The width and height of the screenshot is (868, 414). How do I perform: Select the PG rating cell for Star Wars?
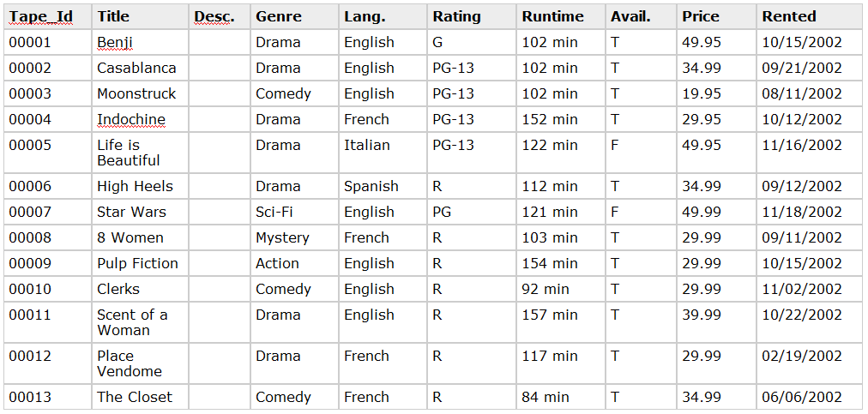coord(472,212)
